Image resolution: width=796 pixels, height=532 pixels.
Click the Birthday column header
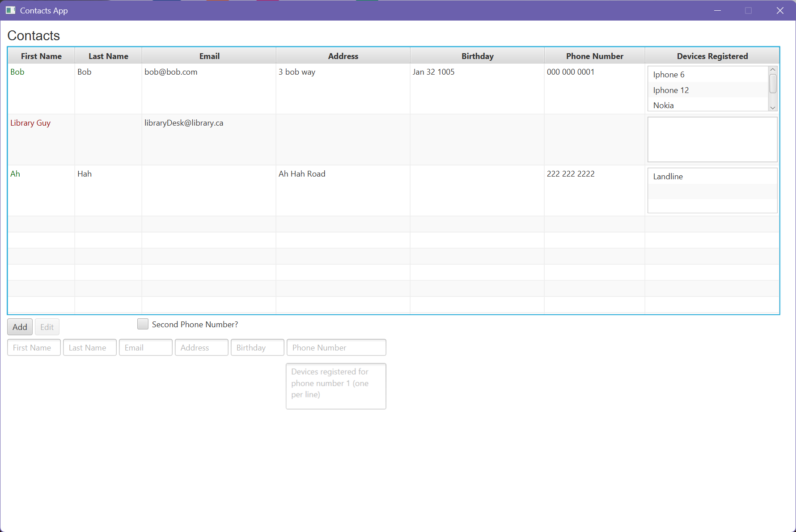click(x=477, y=56)
